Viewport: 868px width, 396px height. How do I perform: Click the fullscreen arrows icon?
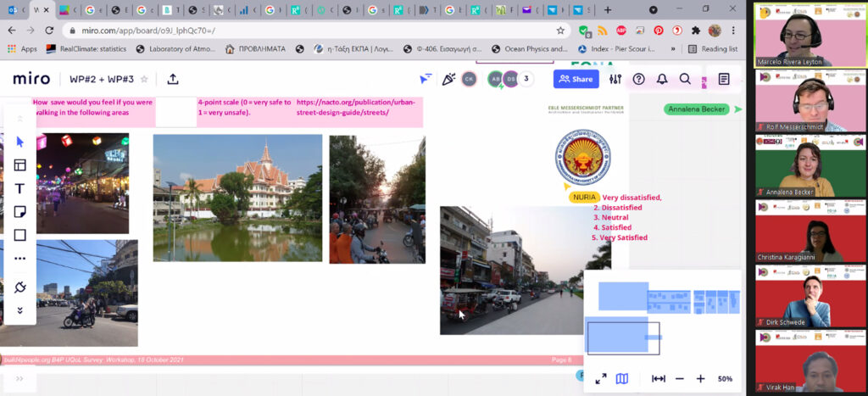[601, 379]
